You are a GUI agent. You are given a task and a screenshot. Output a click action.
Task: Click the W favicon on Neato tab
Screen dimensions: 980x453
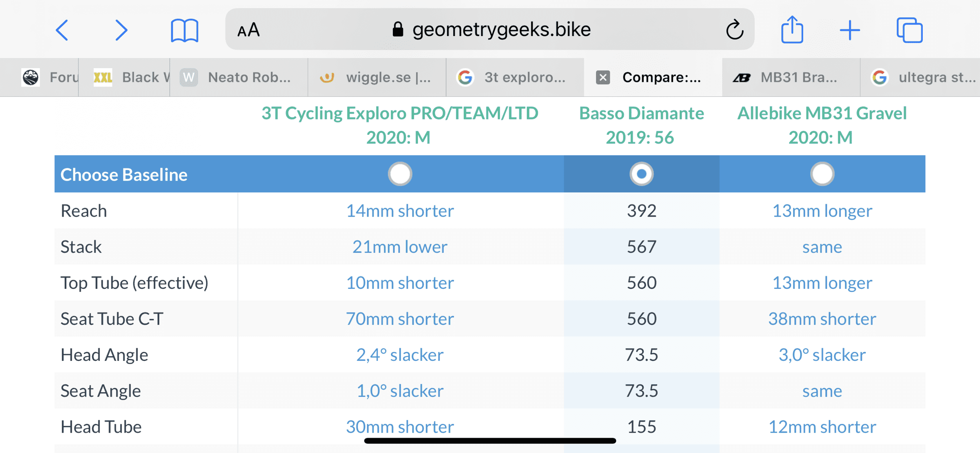tap(189, 77)
